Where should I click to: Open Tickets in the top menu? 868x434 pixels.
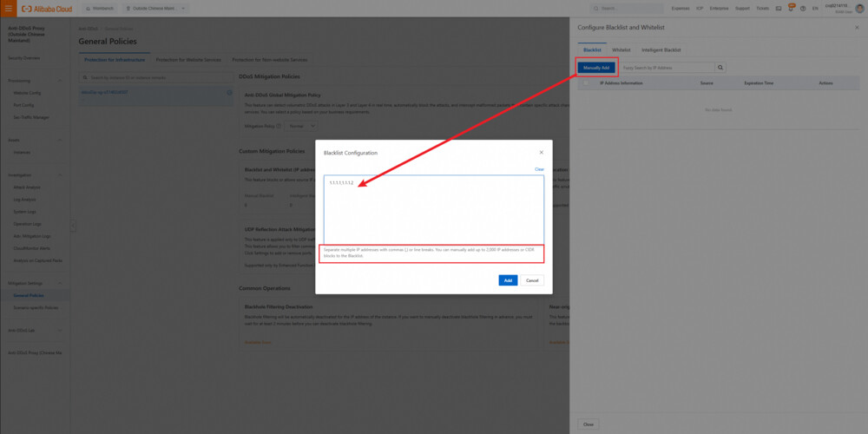(762, 9)
